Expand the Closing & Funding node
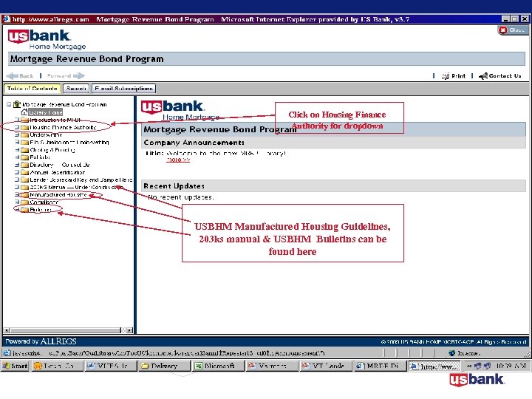This screenshot has height=399, width=532. (17, 149)
